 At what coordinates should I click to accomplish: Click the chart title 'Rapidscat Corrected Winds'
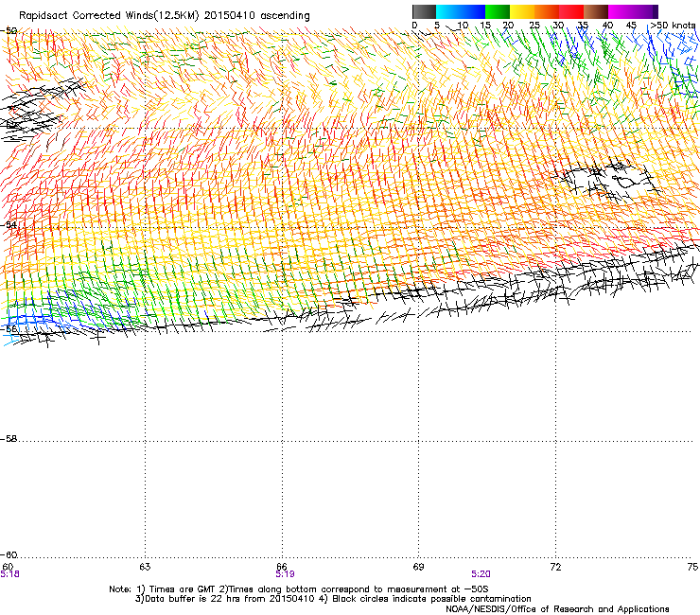86,16
